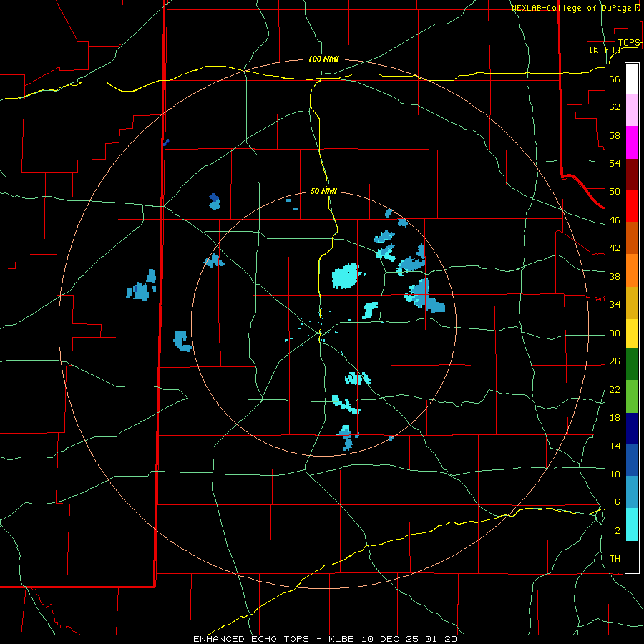Click the bright red 46-50 legend color
Image resolution: width=644 pixels, height=644 pixels.
coord(632,207)
